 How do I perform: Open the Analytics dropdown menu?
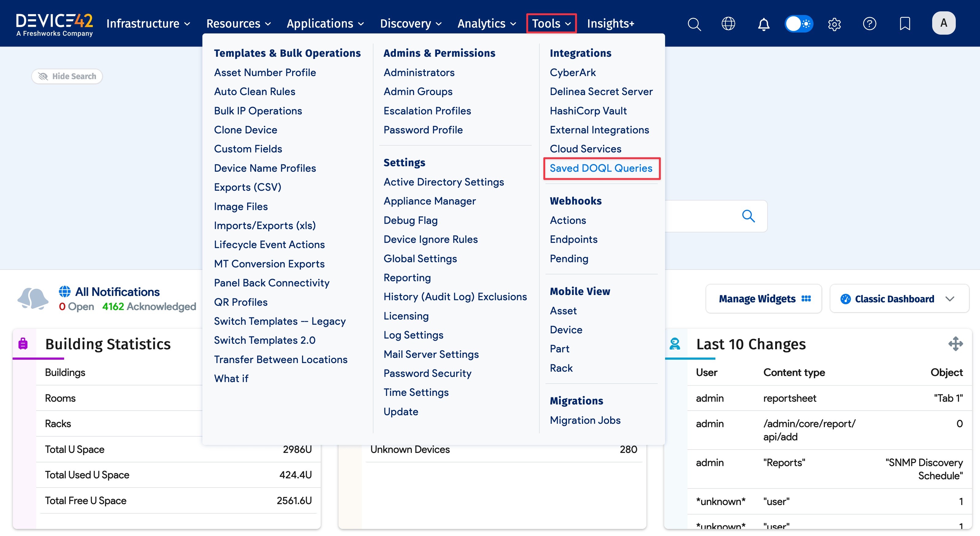click(487, 24)
